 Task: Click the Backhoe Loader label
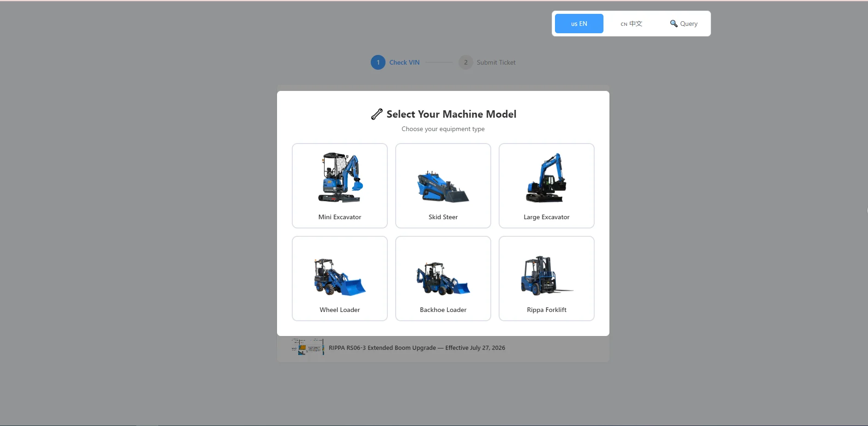[443, 310]
